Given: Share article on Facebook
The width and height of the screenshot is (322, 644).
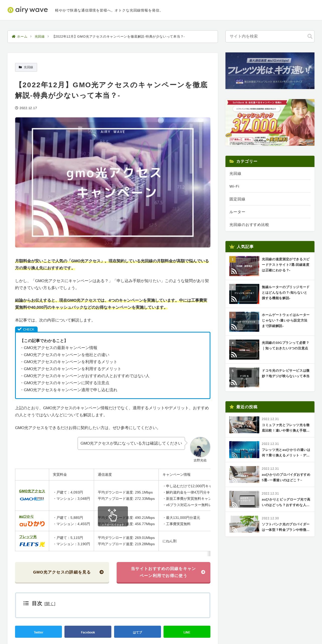Looking at the screenshot, I should click(x=88, y=632).
